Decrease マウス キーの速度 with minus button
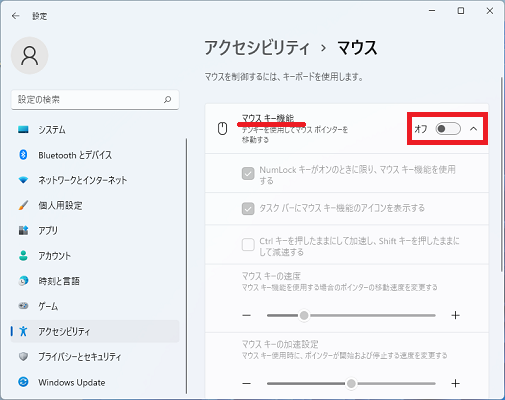 click(x=247, y=315)
